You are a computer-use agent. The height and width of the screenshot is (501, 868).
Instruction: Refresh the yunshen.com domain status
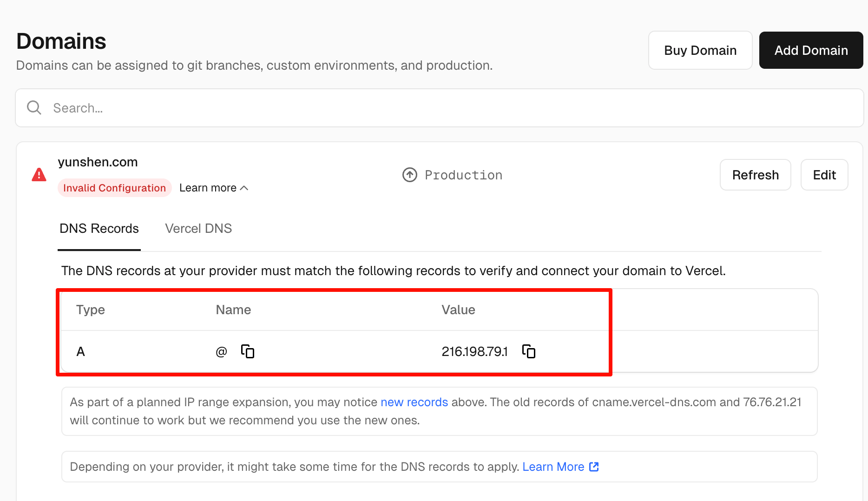755,175
